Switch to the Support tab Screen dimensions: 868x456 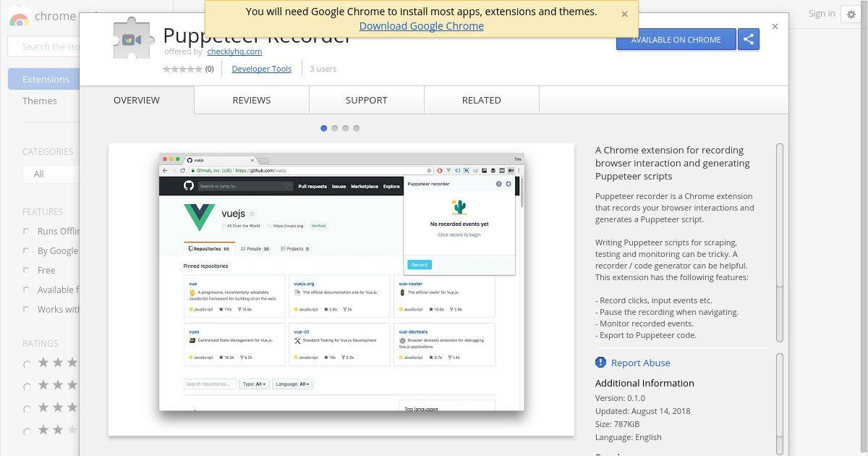click(367, 100)
